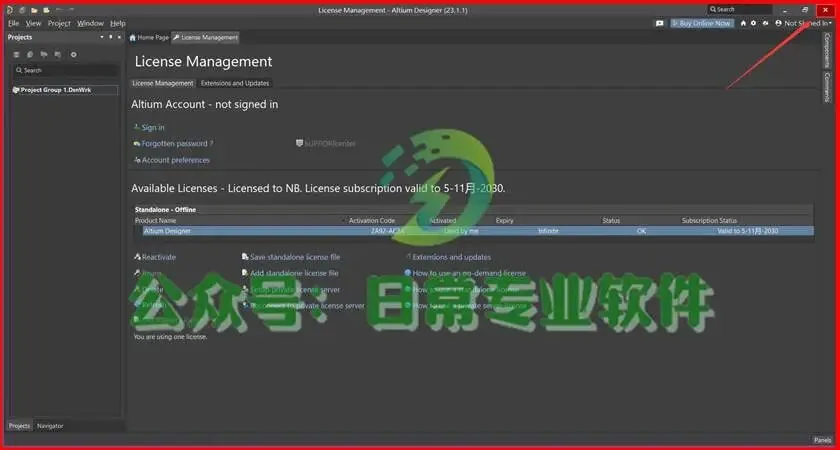
Task: Click the Home Page tab house icon
Action: pos(133,38)
